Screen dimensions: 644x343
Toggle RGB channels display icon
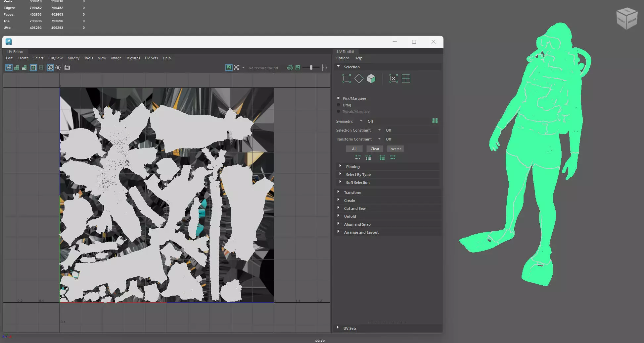tap(290, 68)
